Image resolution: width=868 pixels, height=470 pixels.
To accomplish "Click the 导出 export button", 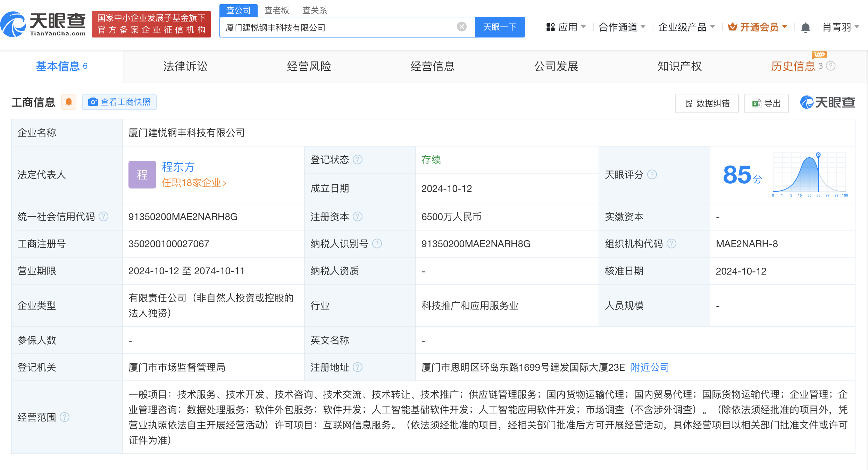I will pos(767,103).
